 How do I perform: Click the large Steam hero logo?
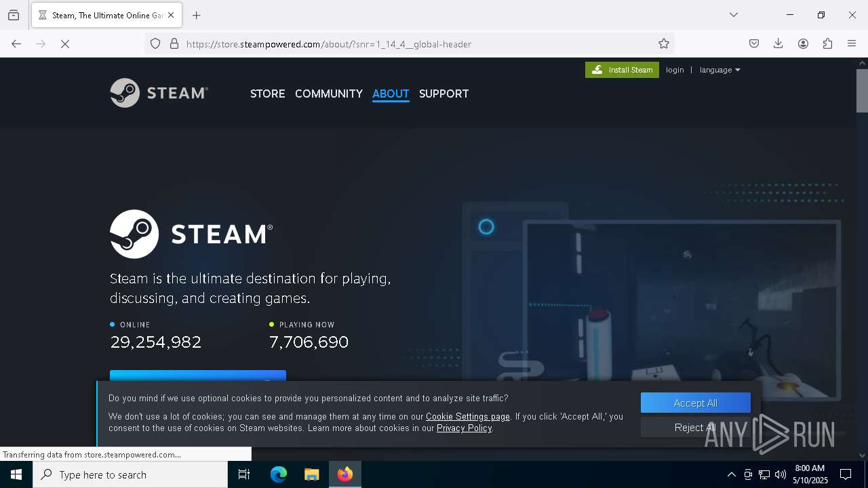point(191,234)
